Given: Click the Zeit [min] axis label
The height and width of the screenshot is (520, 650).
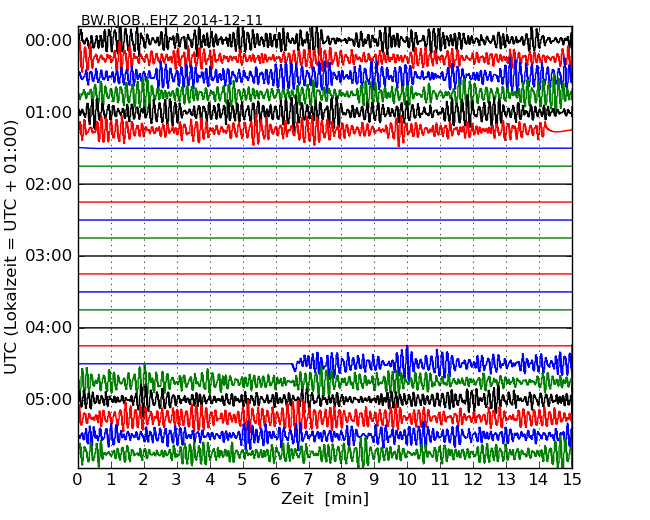Looking at the screenshot, I should click(x=325, y=498).
